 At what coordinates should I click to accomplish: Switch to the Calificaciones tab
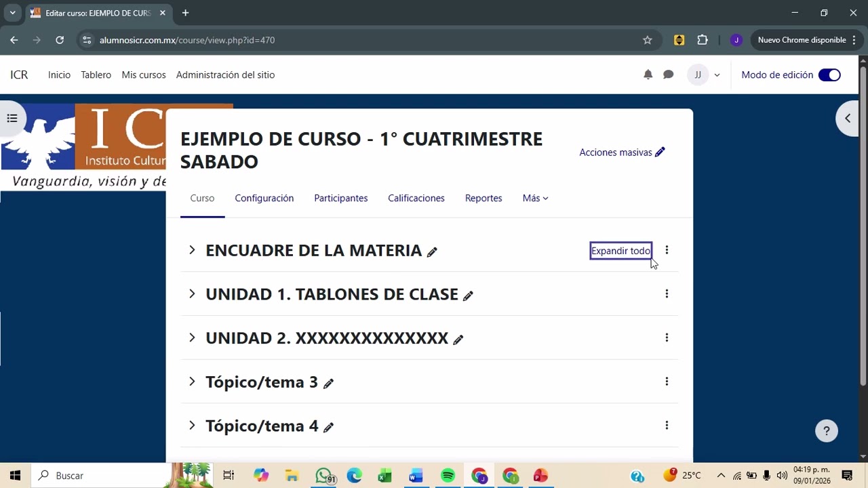point(416,198)
